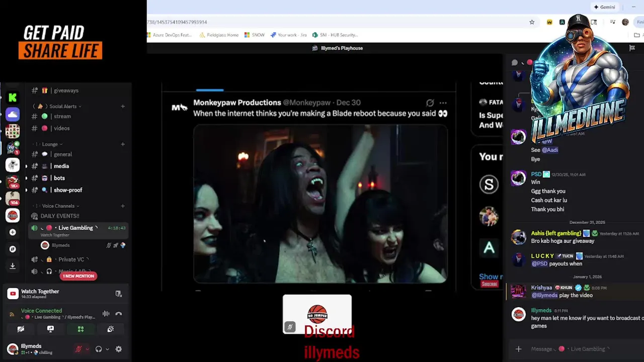Open SNI - HUB Security bookmark
644x362 pixels.
(335, 35)
